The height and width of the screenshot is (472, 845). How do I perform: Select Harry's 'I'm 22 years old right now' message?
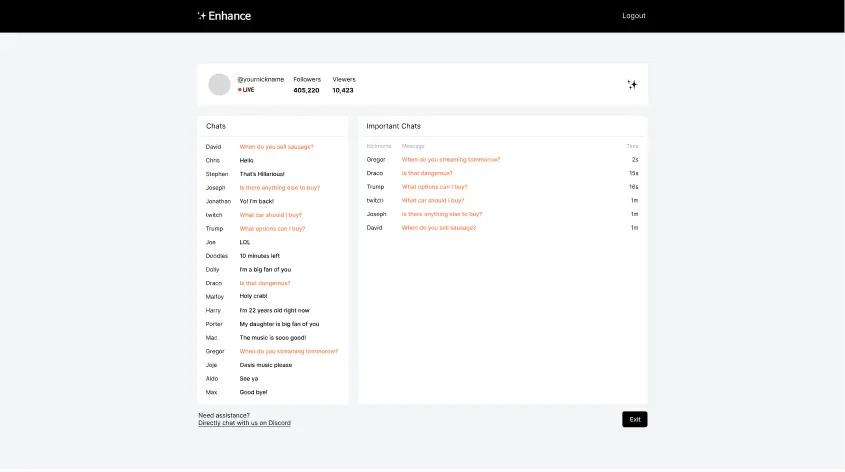tap(274, 310)
